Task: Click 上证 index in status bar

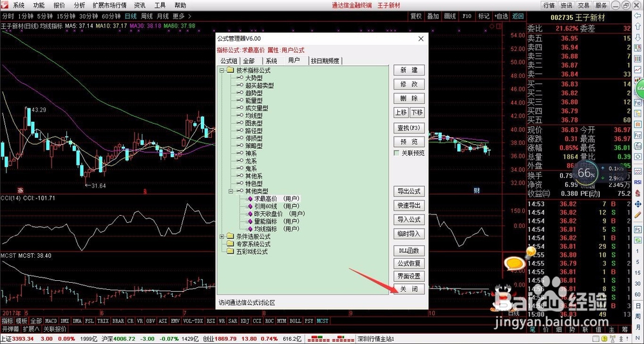Action: 7,339
